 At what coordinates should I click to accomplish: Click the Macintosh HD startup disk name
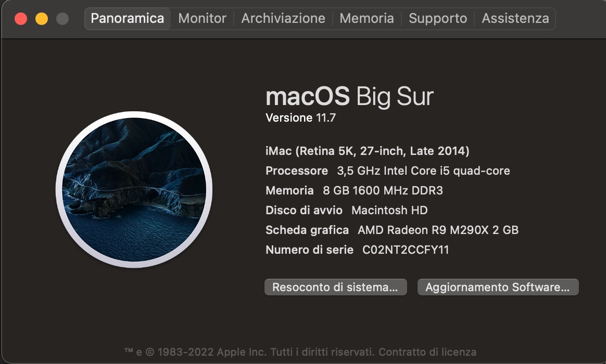click(x=389, y=211)
